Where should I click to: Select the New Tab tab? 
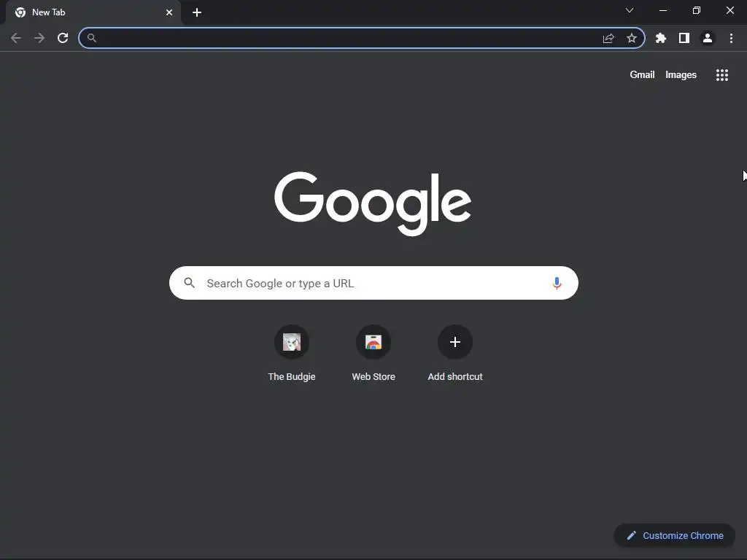click(93, 12)
